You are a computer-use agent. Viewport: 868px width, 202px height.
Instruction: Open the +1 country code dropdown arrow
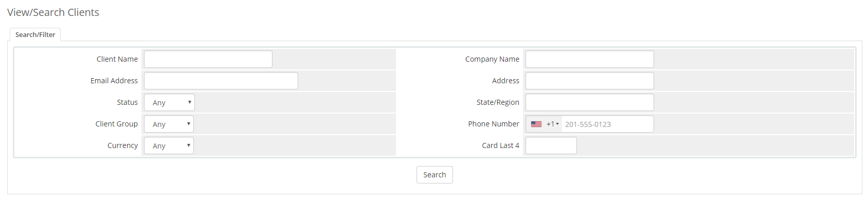click(557, 124)
